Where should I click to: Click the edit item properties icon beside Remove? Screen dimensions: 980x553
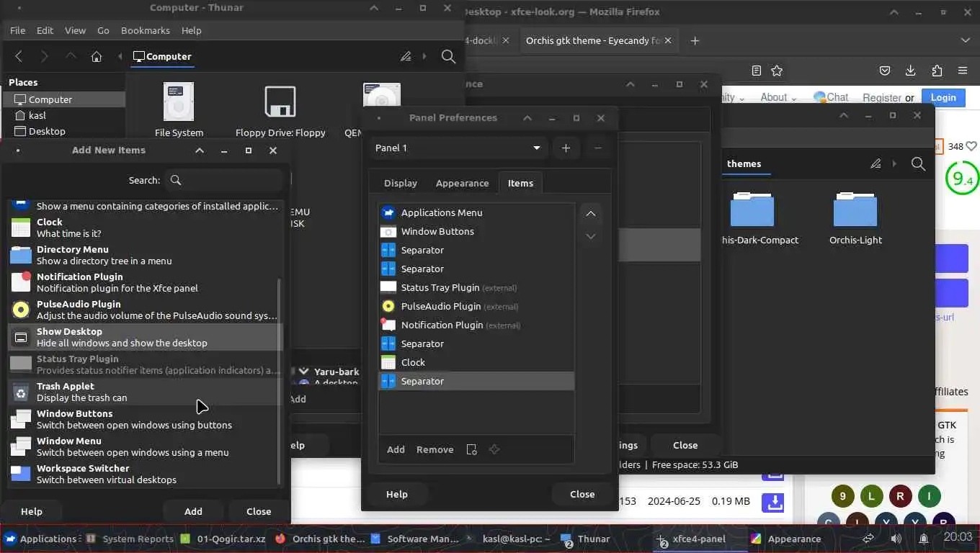click(471, 449)
